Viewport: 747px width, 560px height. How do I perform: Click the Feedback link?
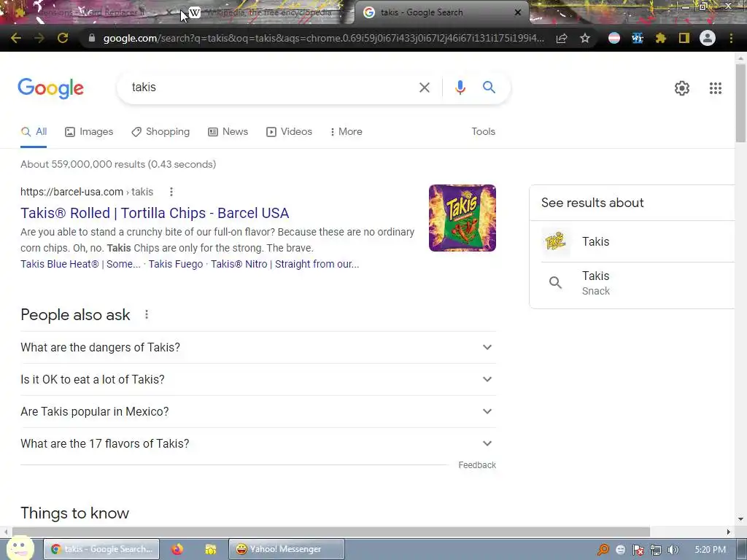[477, 464]
